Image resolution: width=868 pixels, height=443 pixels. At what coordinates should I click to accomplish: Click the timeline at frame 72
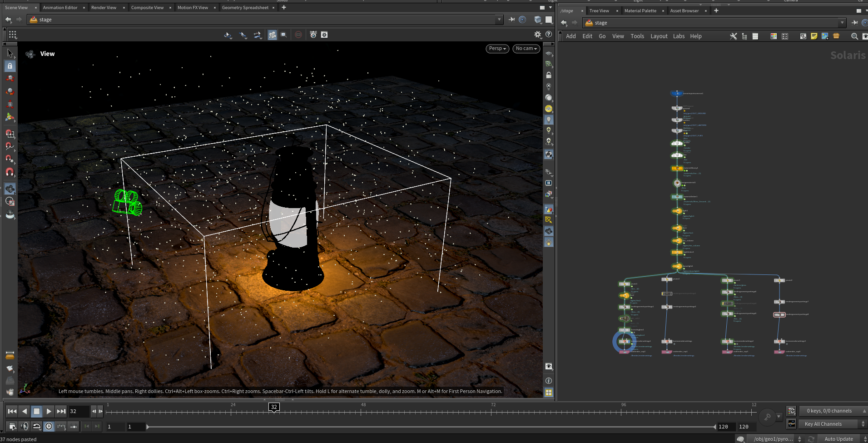tap(493, 411)
